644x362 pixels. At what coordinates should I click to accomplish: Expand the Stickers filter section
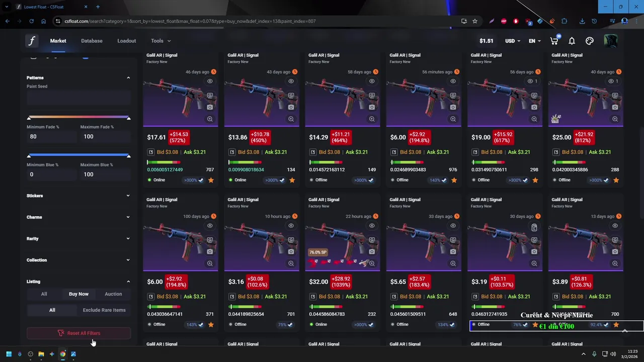tap(78, 196)
